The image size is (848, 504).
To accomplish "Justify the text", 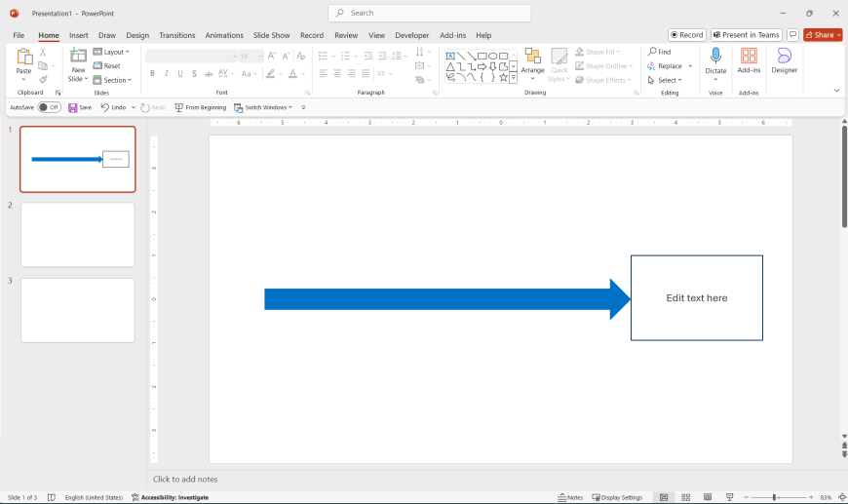I will click(366, 73).
